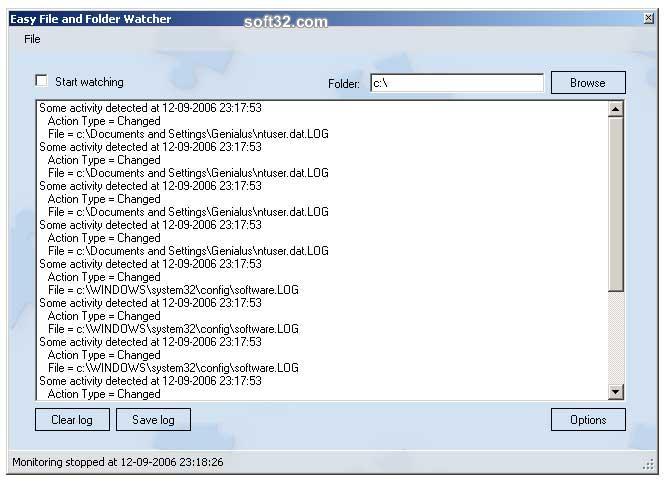Open the File menu
Image resolution: width=668 pixels, height=485 pixels.
tap(32, 39)
